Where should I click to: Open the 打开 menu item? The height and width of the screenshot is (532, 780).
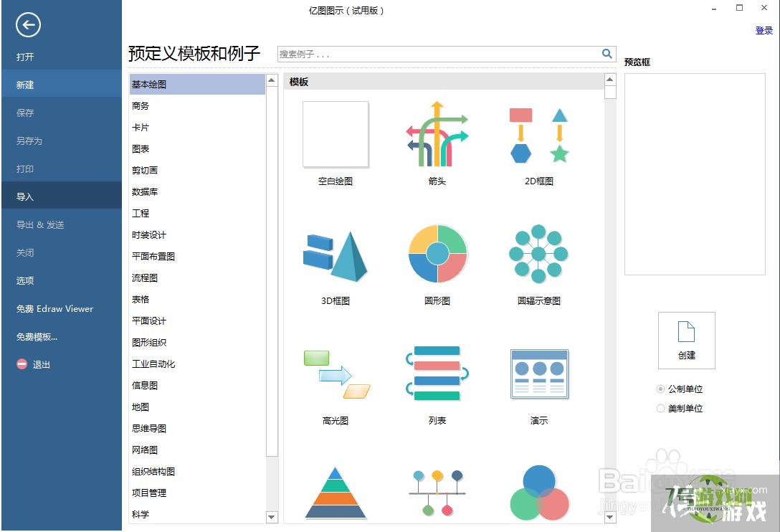point(61,57)
